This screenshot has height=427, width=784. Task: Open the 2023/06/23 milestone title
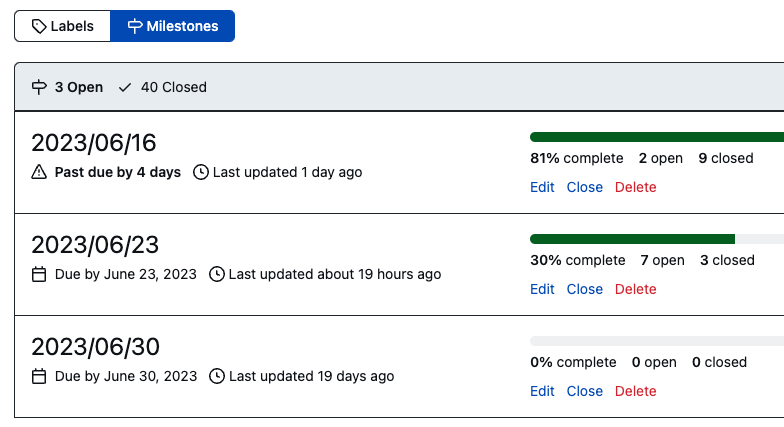[95, 245]
